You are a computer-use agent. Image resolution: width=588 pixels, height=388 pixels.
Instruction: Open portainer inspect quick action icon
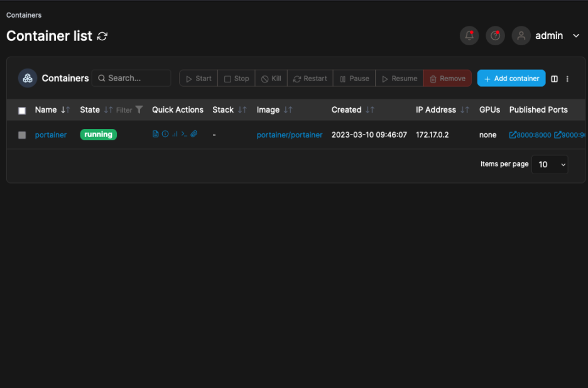point(165,134)
